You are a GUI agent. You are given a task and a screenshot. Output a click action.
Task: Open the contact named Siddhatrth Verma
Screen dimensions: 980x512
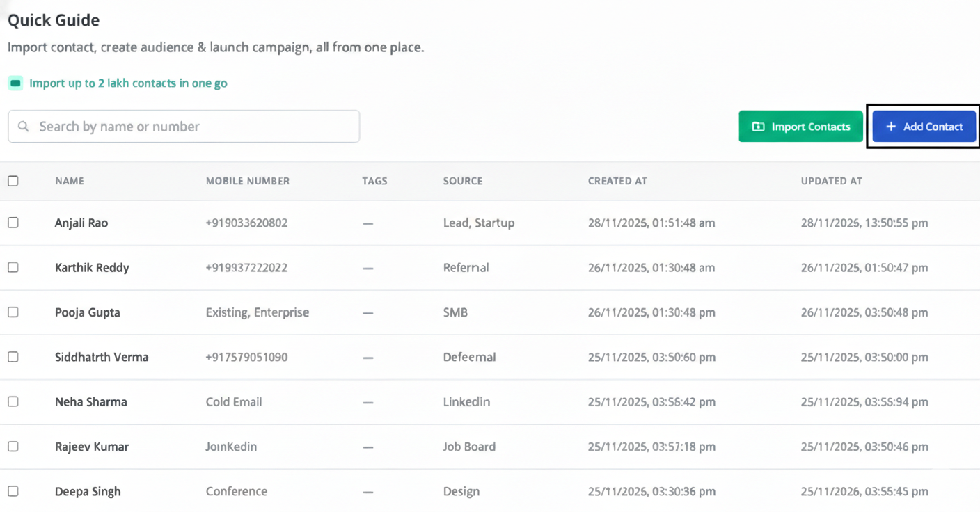pos(102,357)
